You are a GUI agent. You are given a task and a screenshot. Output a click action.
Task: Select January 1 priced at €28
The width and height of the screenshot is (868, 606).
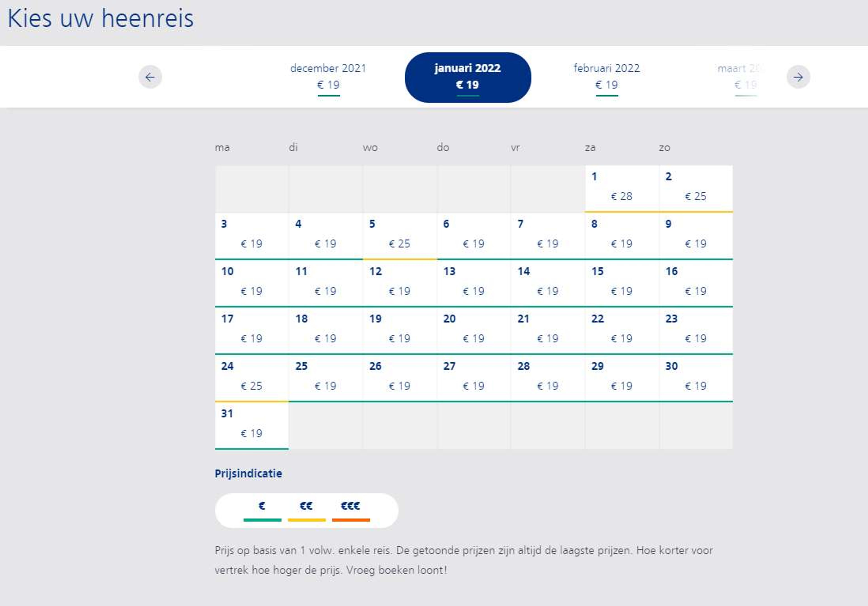[x=622, y=189]
